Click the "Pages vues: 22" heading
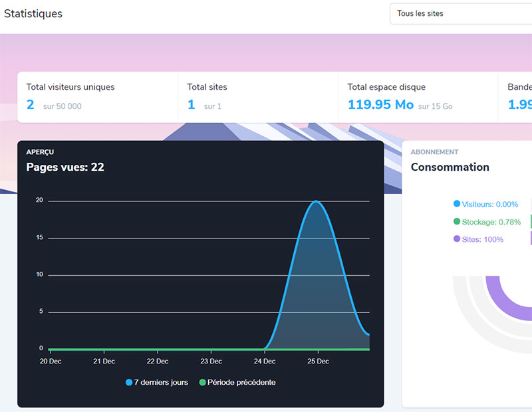532x412 pixels. pyautogui.click(x=65, y=167)
